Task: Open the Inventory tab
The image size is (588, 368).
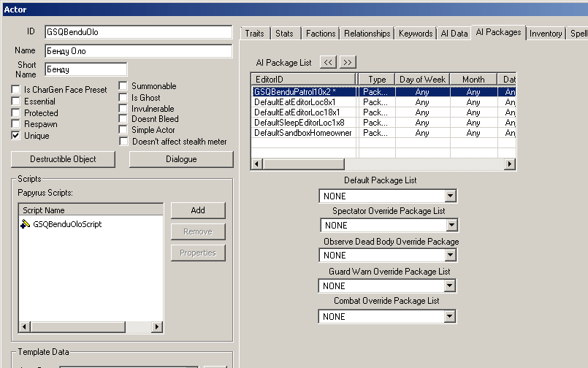Action: tap(546, 34)
